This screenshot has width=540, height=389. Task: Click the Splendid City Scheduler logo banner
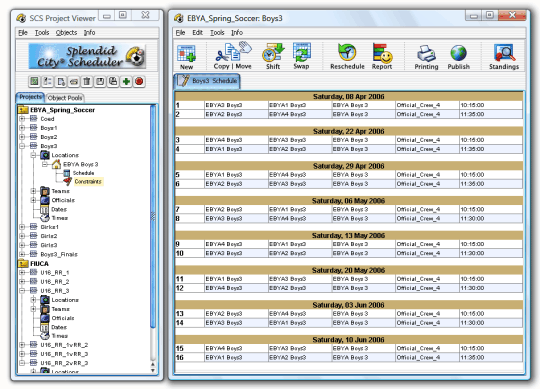(x=87, y=56)
